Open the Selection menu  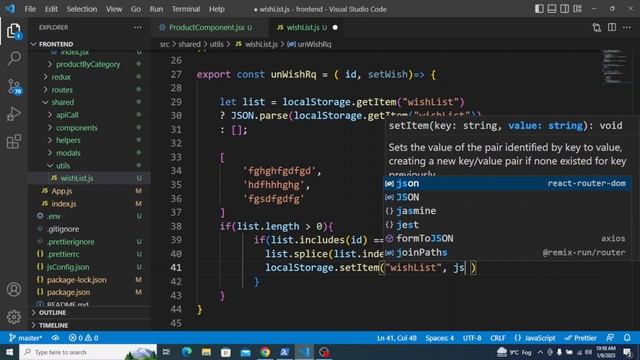[82, 9]
